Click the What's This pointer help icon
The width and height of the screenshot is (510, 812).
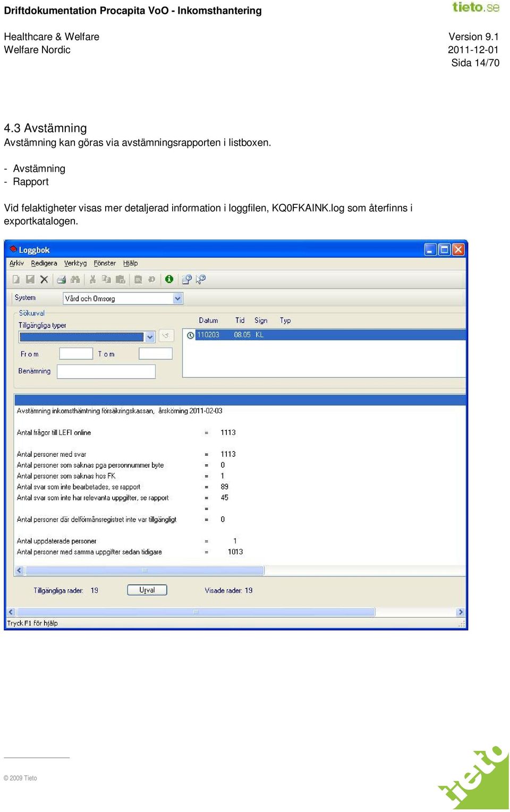pos(200,279)
